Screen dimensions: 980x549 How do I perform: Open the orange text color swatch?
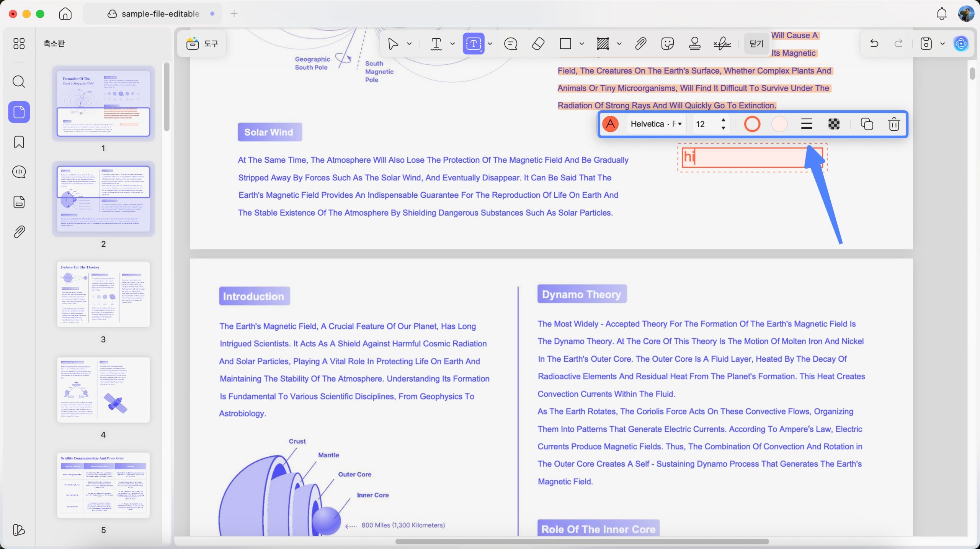[x=611, y=124]
